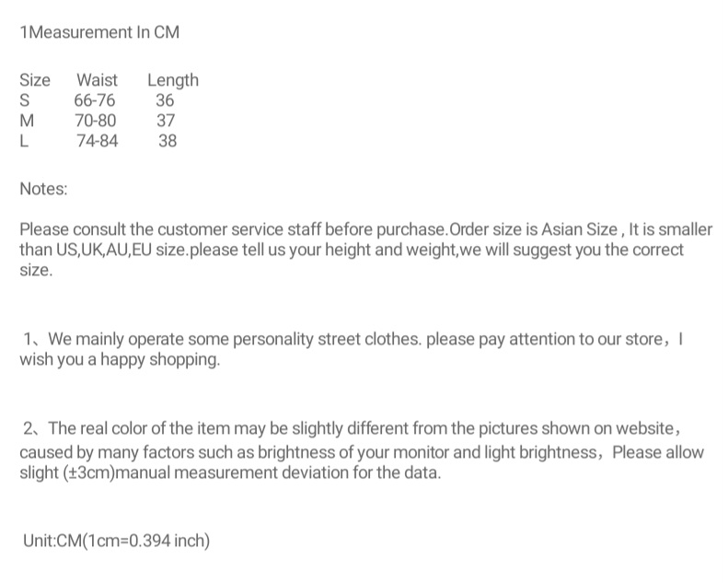
Task: Select the size "L" row label
Action: coord(24,141)
